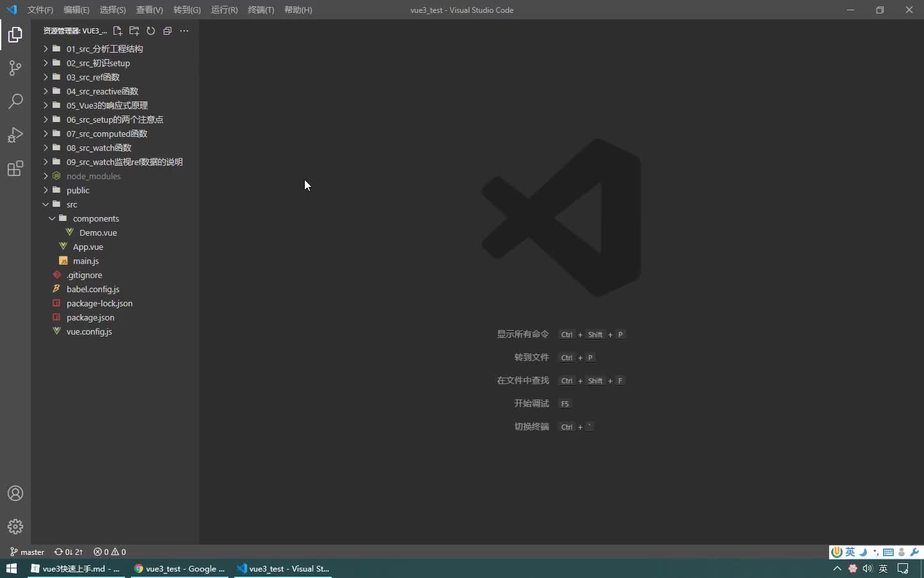Open the 运行(R) menu
The width and height of the screenshot is (924, 578).
(225, 10)
